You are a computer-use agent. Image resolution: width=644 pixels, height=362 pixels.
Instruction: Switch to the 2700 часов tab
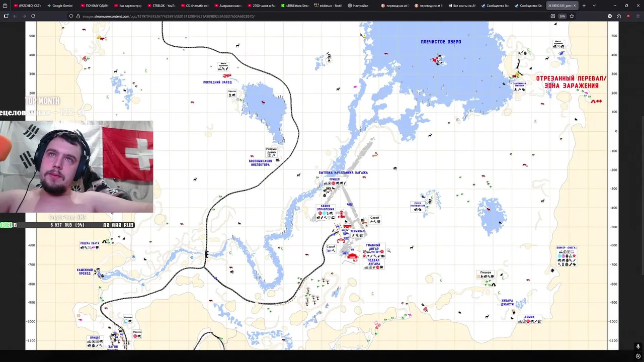pyautogui.click(x=261, y=6)
